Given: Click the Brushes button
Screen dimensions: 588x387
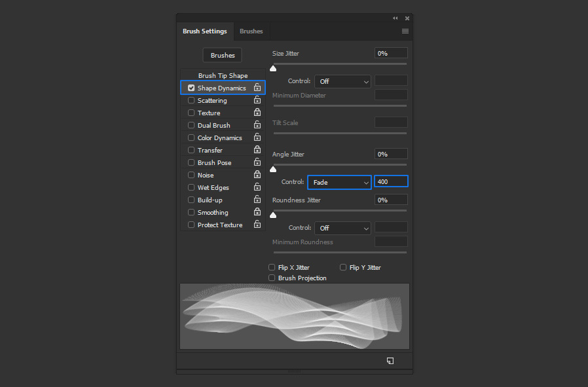Looking at the screenshot, I should tap(223, 55).
